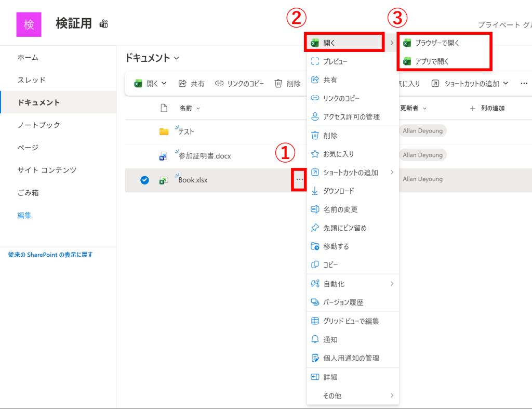532x409 pixels.
Task: Select ダウンロード in the context menu
Action: pos(339,191)
